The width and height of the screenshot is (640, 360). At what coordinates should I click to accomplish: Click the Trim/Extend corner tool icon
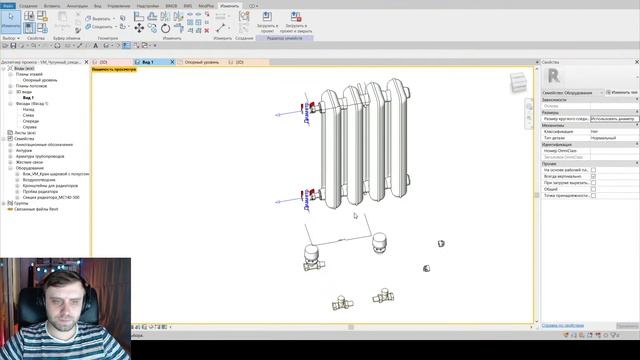pyautogui.click(x=178, y=28)
